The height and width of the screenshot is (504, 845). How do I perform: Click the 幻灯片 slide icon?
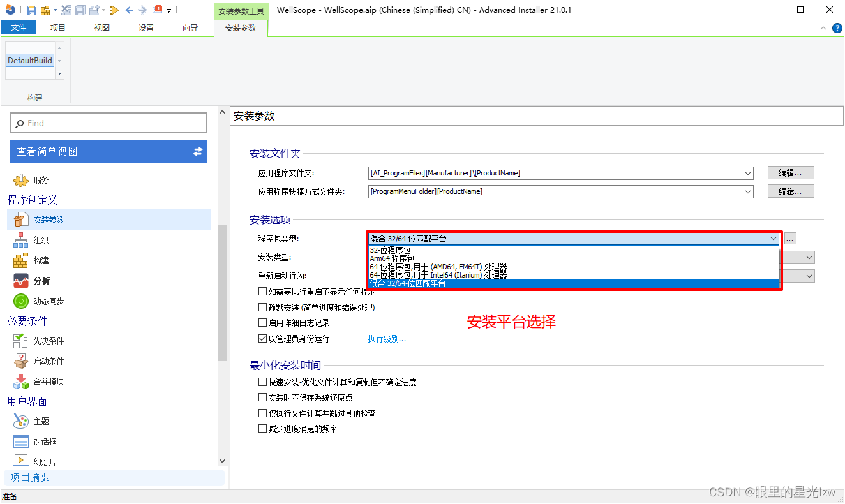(21, 461)
